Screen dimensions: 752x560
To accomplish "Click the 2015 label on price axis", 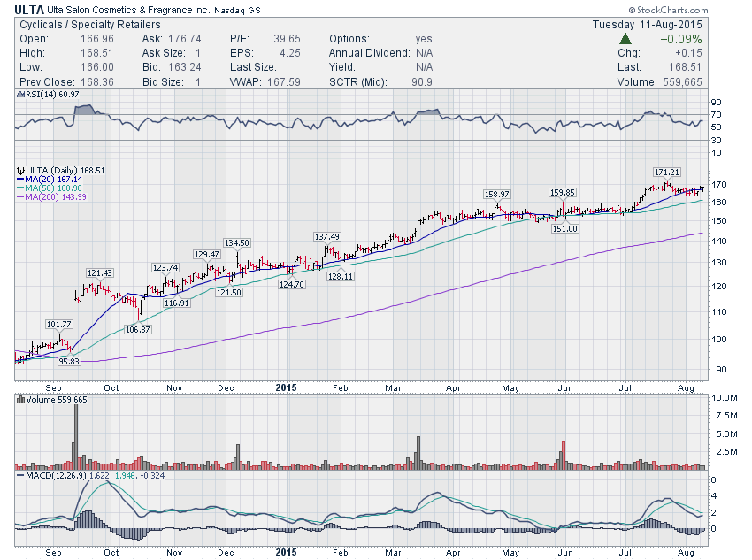I will tap(286, 387).
